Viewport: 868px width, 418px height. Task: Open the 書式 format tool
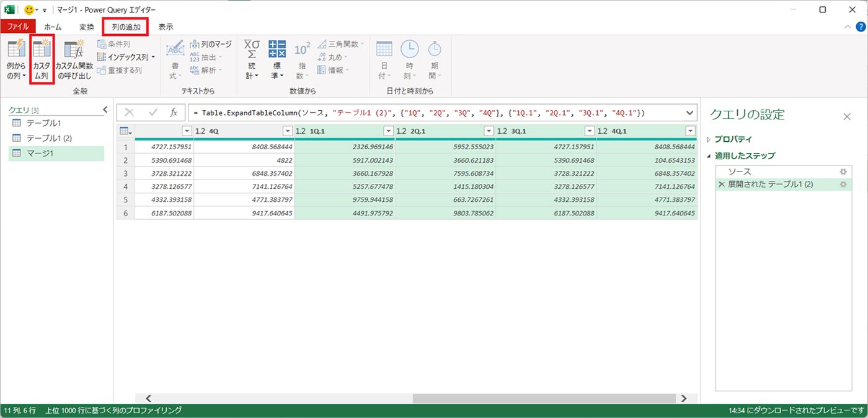pos(175,59)
